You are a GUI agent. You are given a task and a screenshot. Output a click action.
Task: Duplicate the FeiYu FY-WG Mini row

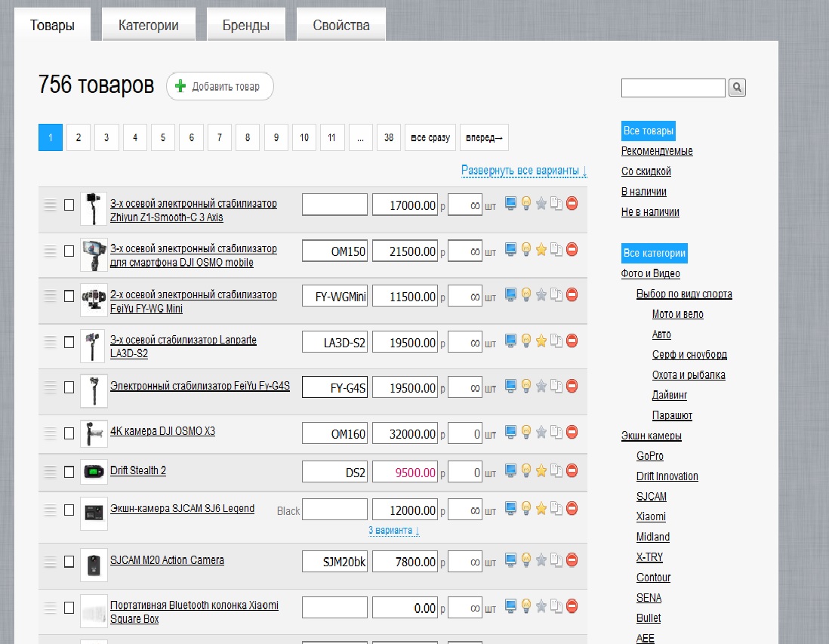click(x=556, y=294)
